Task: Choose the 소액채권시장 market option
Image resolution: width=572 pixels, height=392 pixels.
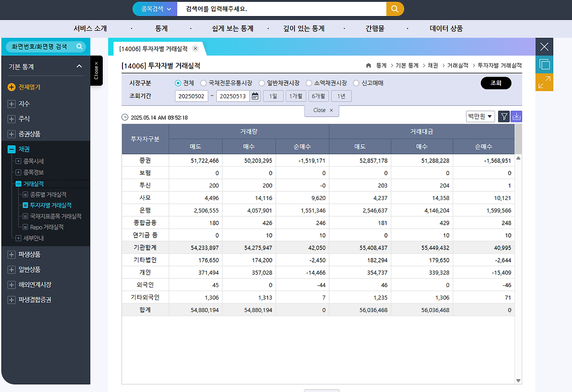Action: [x=308, y=83]
